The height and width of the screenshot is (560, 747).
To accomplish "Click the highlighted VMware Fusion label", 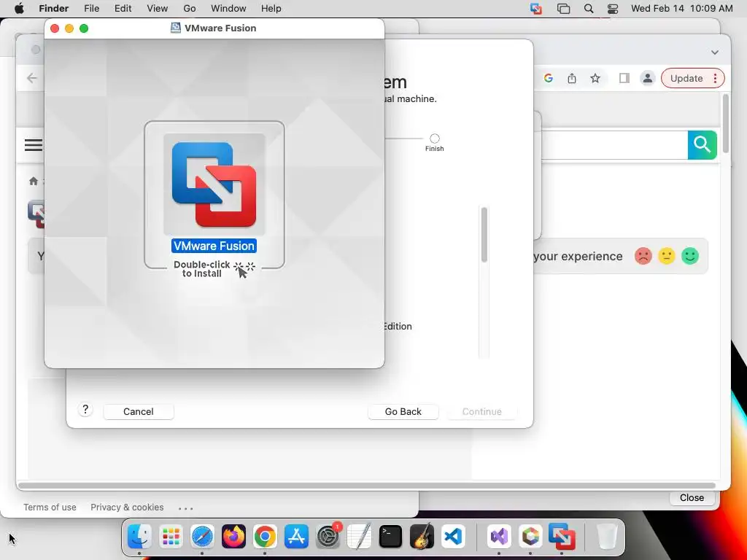I will point(214,246).
